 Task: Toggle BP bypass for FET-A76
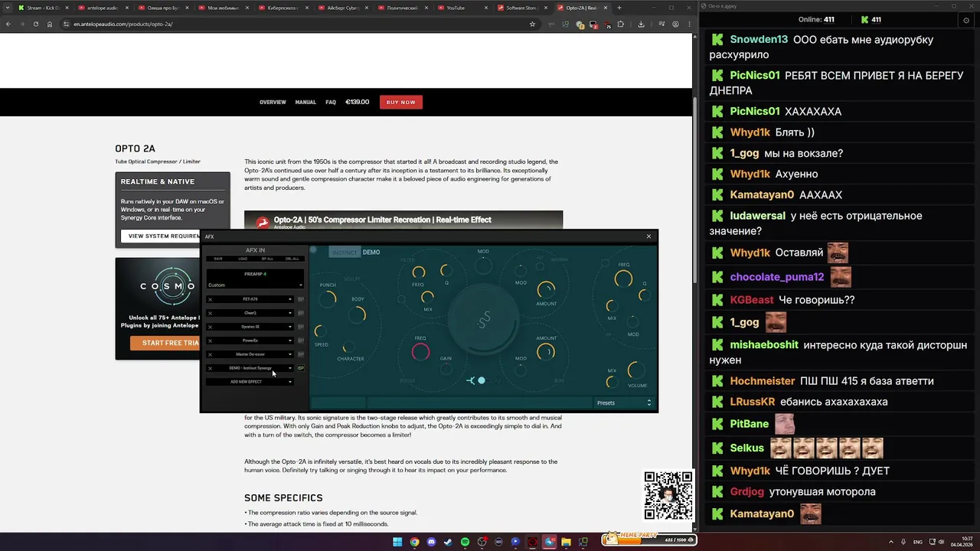click(301, 299)
